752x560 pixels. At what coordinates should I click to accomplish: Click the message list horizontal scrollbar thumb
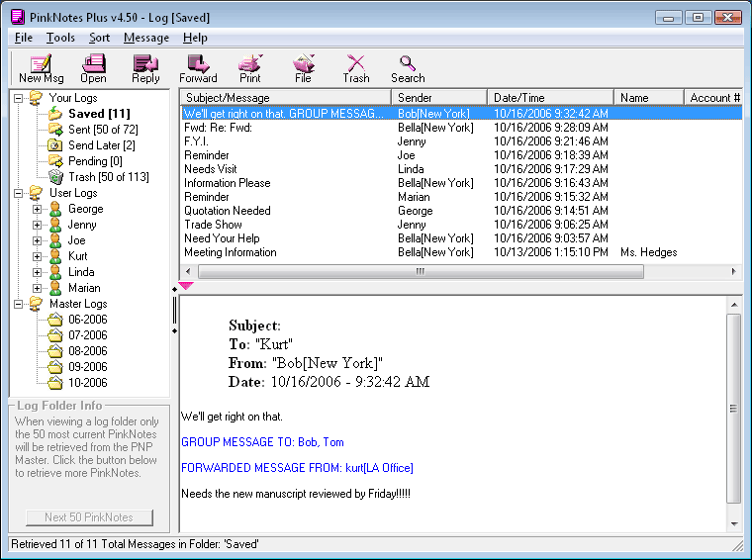click(x=421, y=271)
